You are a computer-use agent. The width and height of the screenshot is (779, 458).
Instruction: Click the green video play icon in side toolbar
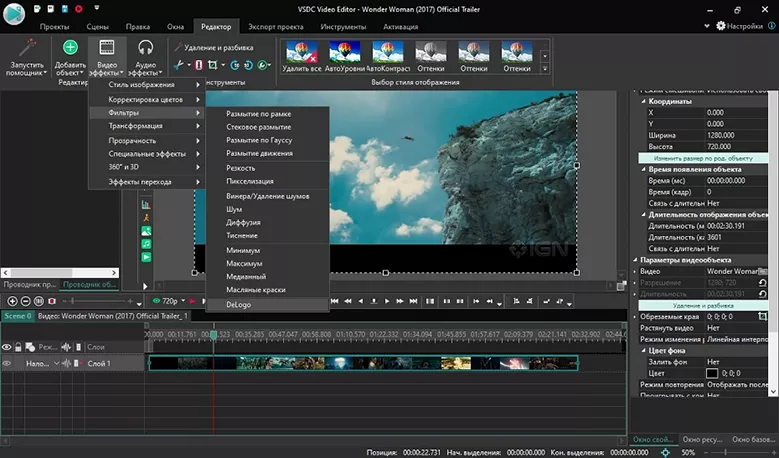click(x=146, y=257)
